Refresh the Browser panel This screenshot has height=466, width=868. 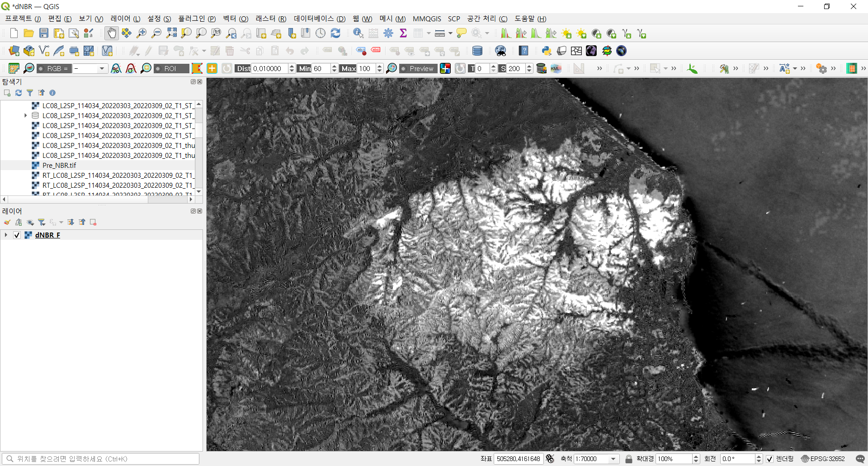(x=19, y=93)
